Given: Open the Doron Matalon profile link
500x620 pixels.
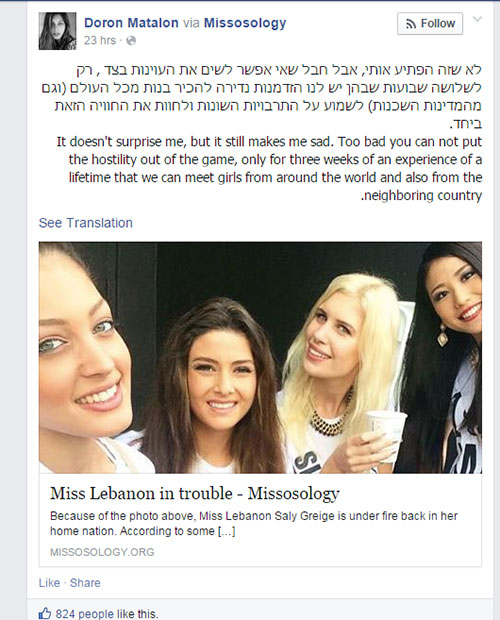Looking at the screenshot, I should 131,23.
